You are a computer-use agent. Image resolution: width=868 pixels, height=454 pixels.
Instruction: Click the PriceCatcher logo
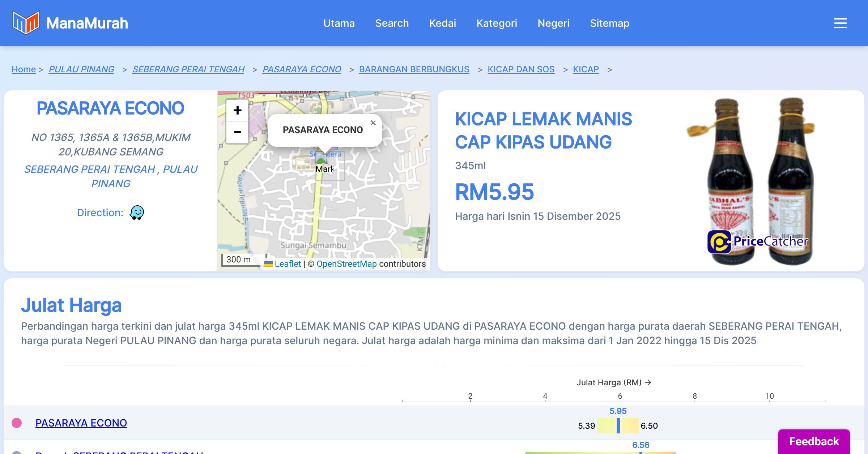(758, 241)
